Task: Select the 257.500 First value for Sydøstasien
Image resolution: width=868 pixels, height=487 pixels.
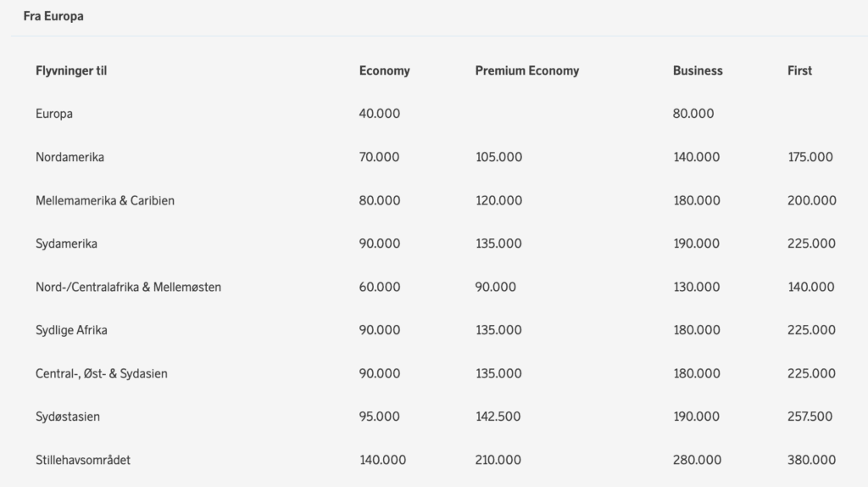Action: [810, 417]
